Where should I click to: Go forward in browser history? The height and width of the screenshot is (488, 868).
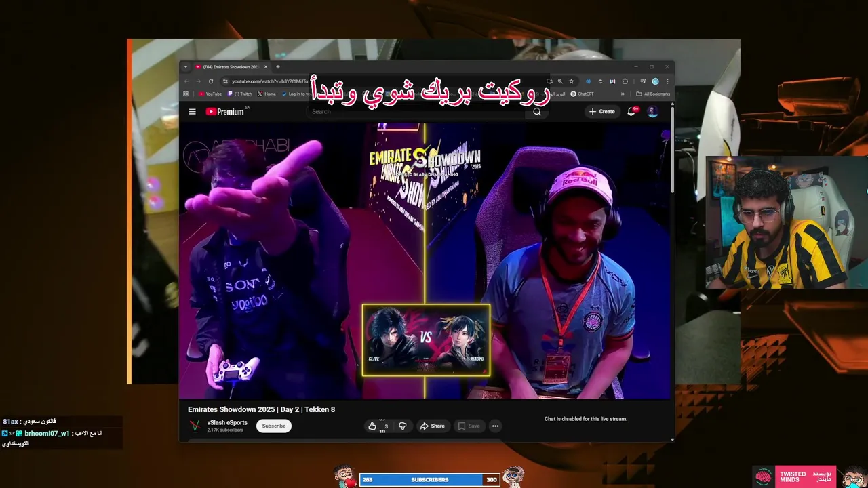(x=199, y=81)
